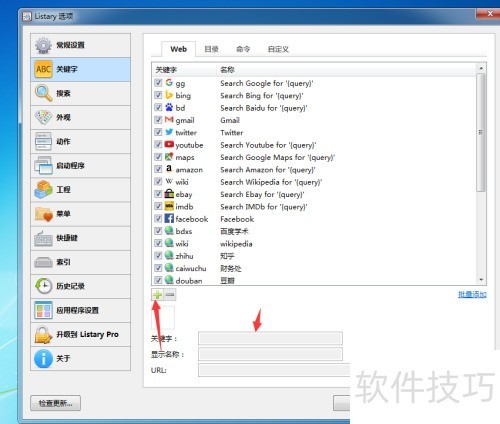Close the Listary options window
Viewport: 500px width, 424px height.
[x=489, y=14]
